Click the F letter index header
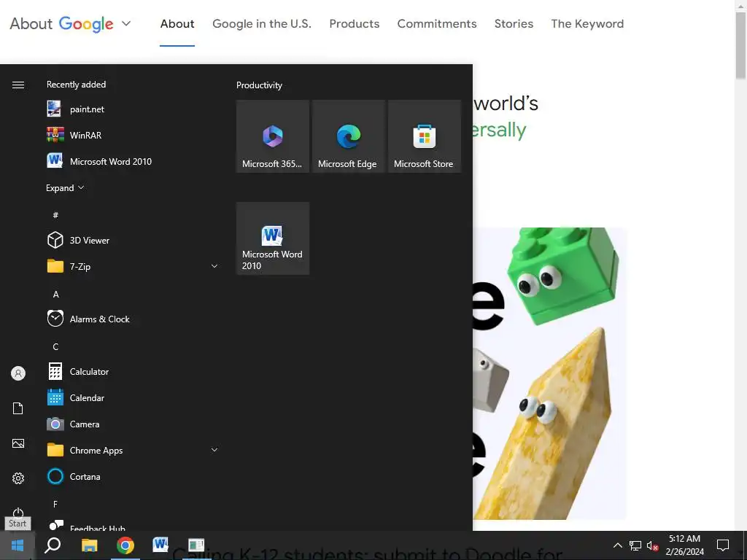 point(55,504)
